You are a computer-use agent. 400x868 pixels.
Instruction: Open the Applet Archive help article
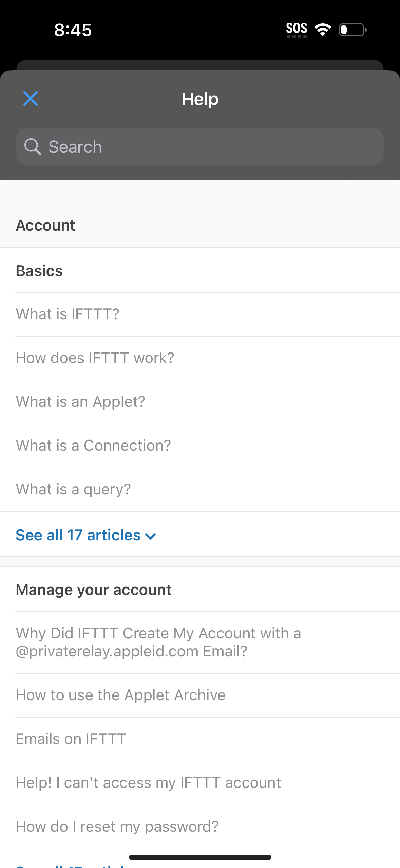(120, 695)
